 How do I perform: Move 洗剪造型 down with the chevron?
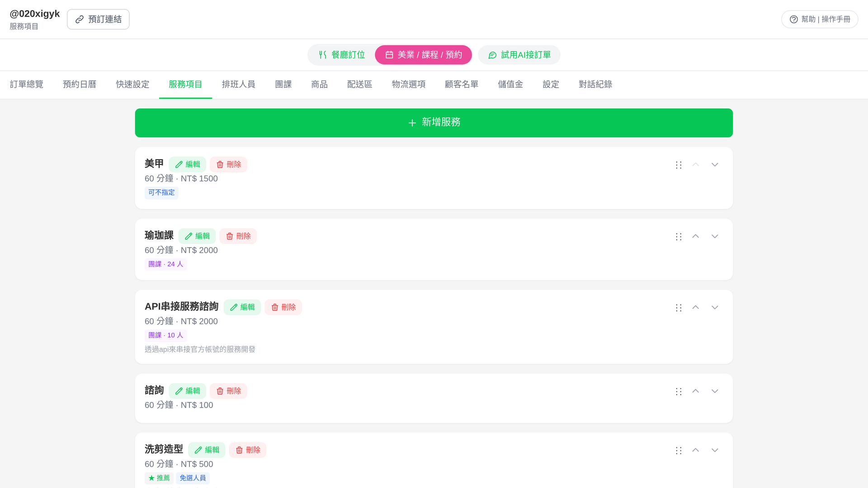715,450
